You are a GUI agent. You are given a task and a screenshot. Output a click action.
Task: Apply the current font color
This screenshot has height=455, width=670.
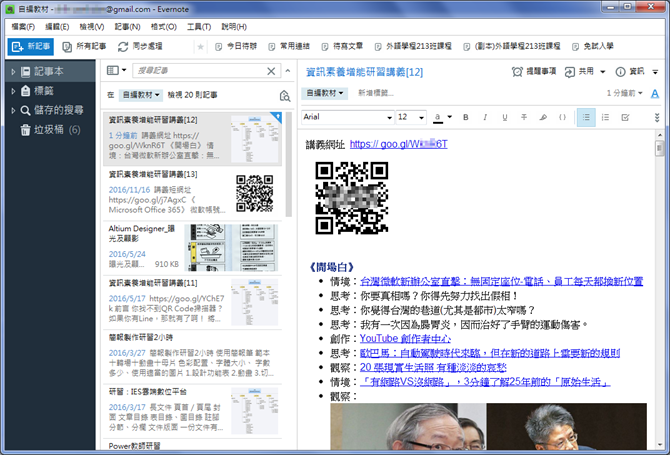click(438, 117)
